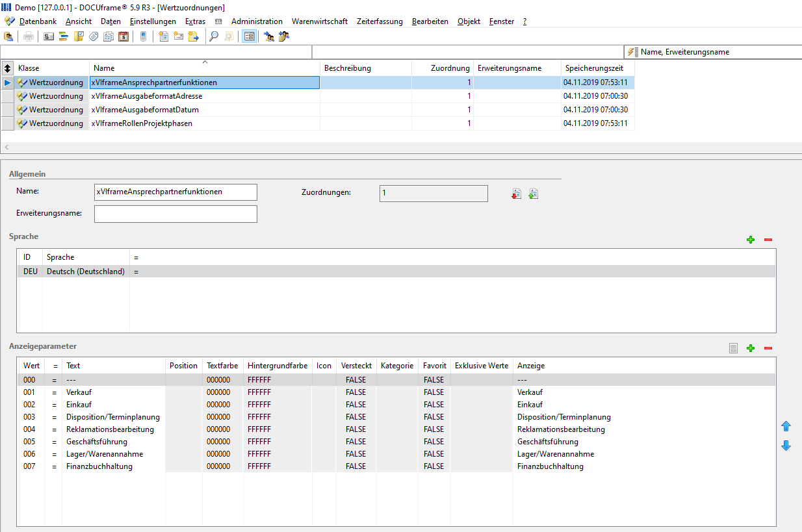Open the Ansicht menu
The height and width of the screenshot is (532, 802).
(79, 21)
